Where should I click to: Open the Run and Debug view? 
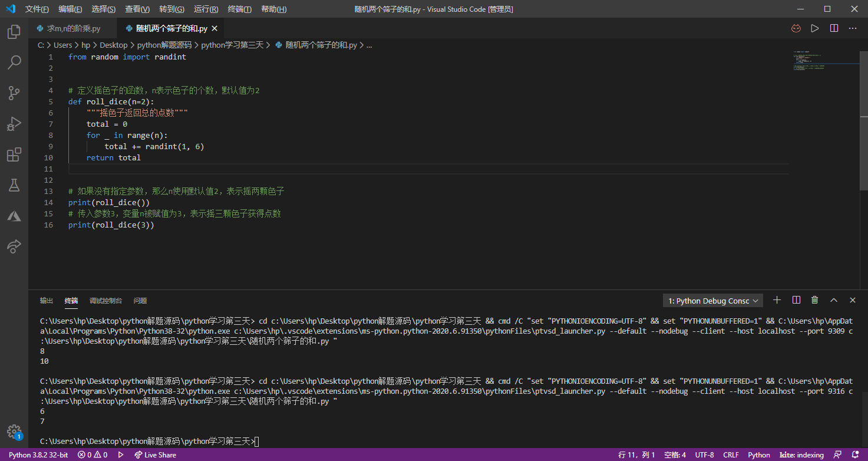[14, 123]
